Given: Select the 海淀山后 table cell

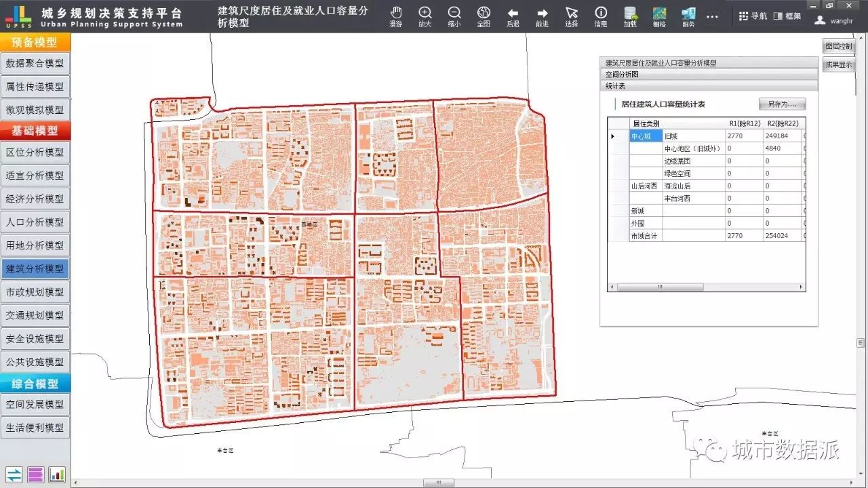Looking at the screenshot, I should click(x=693, y=186).
